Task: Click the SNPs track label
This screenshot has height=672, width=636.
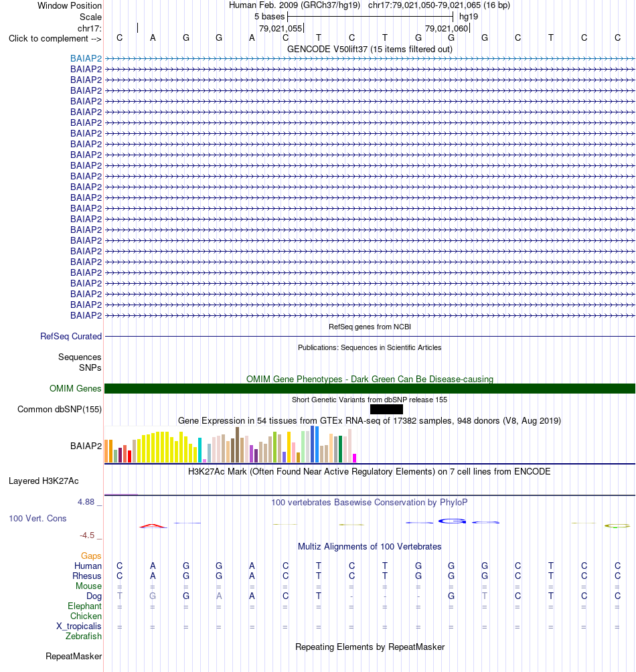Action: tap(90, 367)
